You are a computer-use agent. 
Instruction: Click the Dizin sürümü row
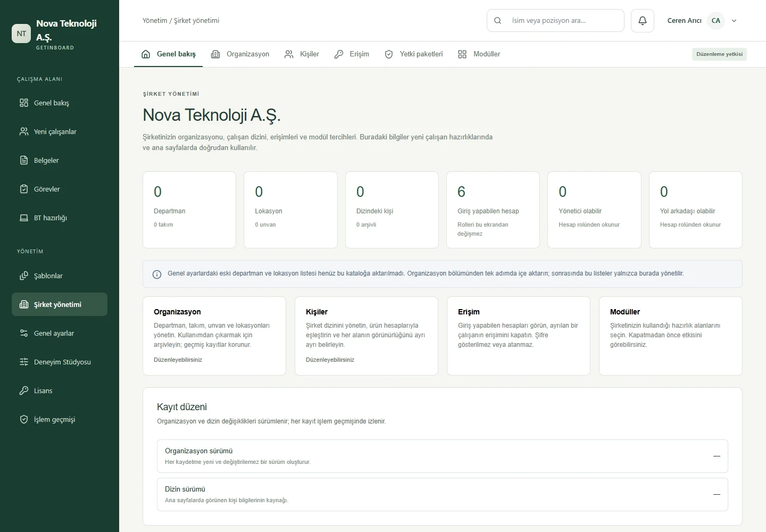coord(443,494)
